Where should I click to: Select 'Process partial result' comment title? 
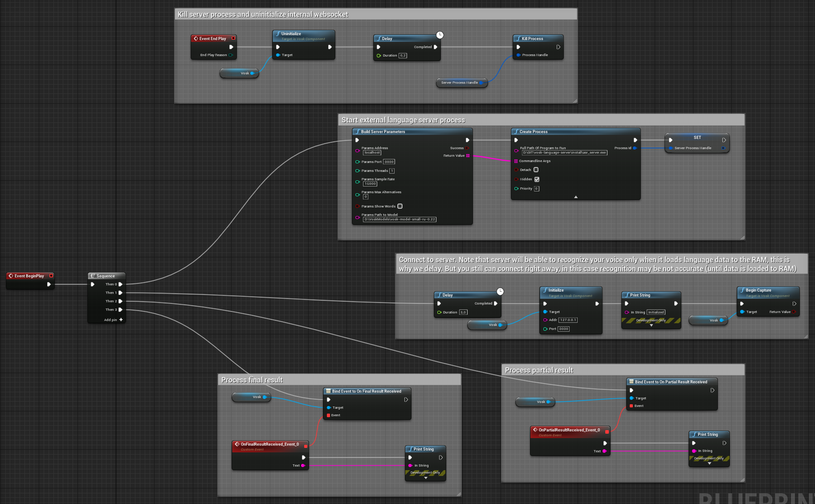(539, 370)
